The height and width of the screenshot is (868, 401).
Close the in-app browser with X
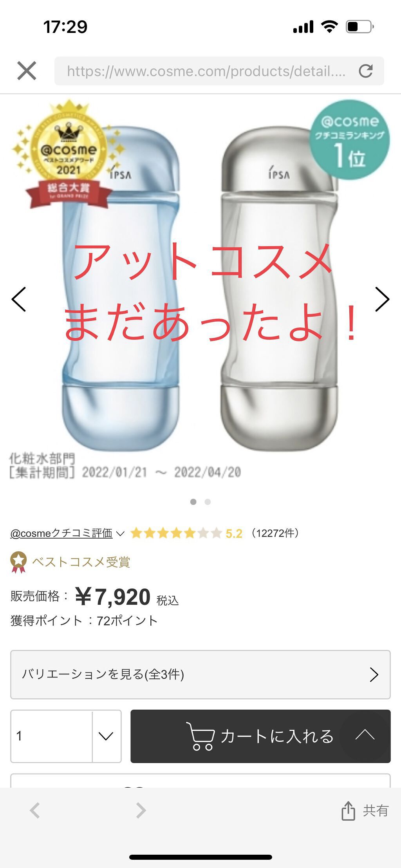point(27,71)
